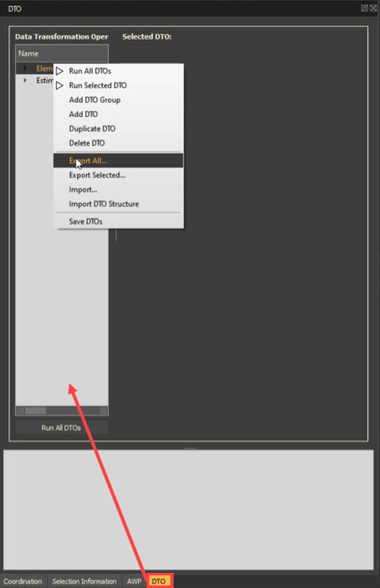Close the DTO panel with the X icon
This screenshot has height=588, width=380.
coord(373,8)
